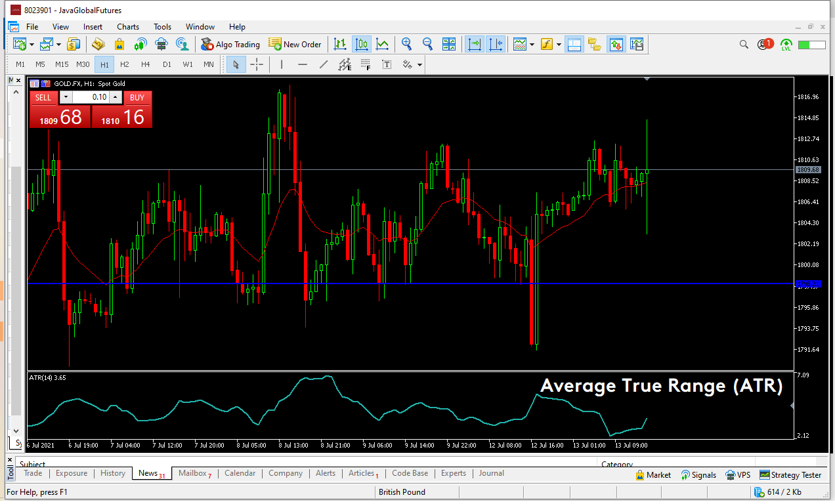The image size is (835, 504).
Task: Toggle Algo Trading on or off
Action: click(230, 44)
